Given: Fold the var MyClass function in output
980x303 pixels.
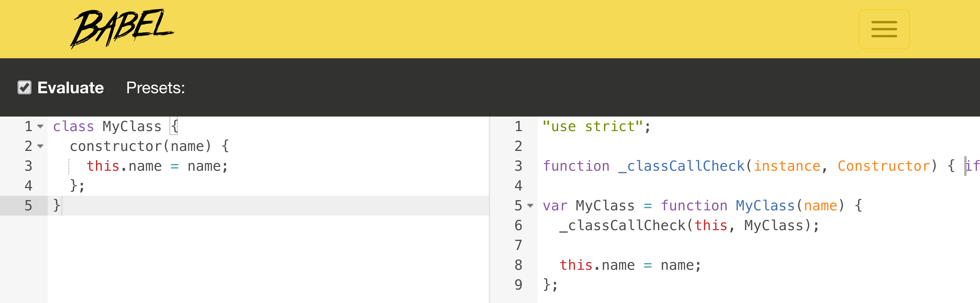Looking at the screenshot, I should pos(530,206).
